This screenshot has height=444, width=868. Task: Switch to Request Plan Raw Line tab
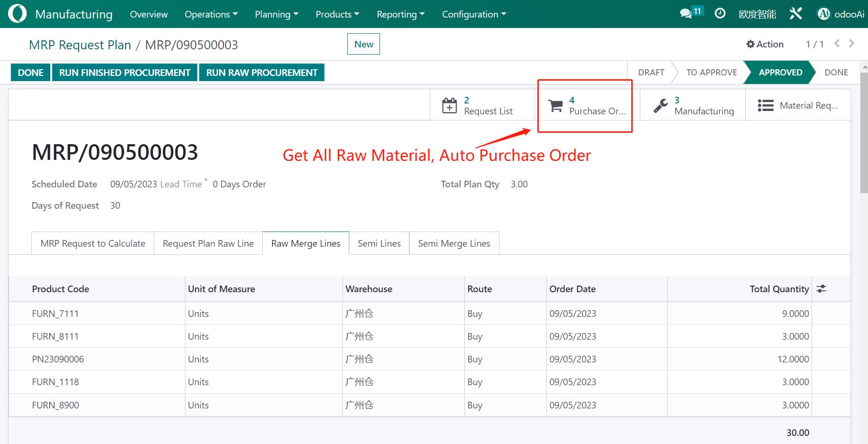point(208,243)
